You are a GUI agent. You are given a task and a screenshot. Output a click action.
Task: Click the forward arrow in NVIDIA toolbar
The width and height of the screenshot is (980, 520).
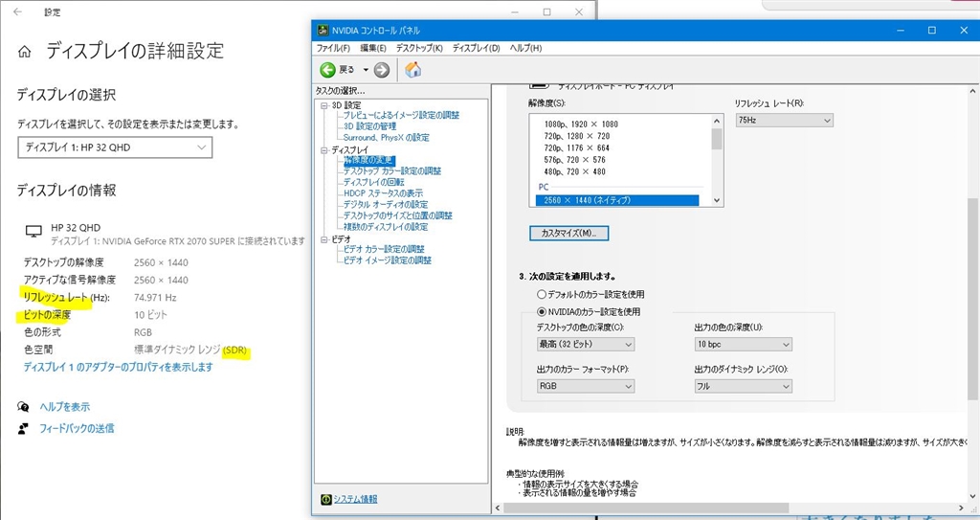381,70
